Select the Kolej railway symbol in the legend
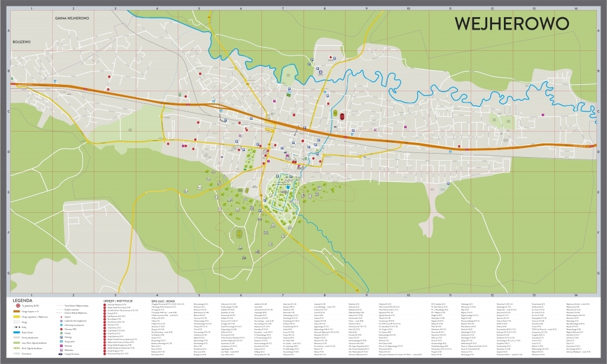The image size is (607, 364). pos(18,327)
